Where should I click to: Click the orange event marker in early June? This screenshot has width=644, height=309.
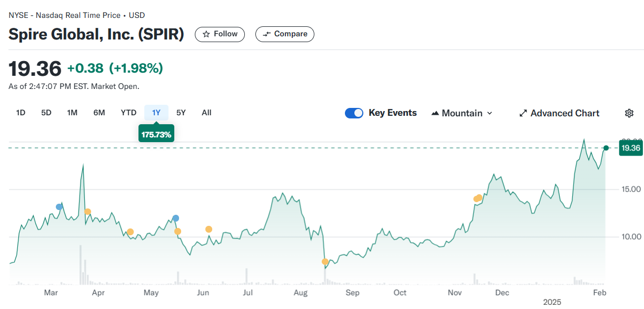209,229
